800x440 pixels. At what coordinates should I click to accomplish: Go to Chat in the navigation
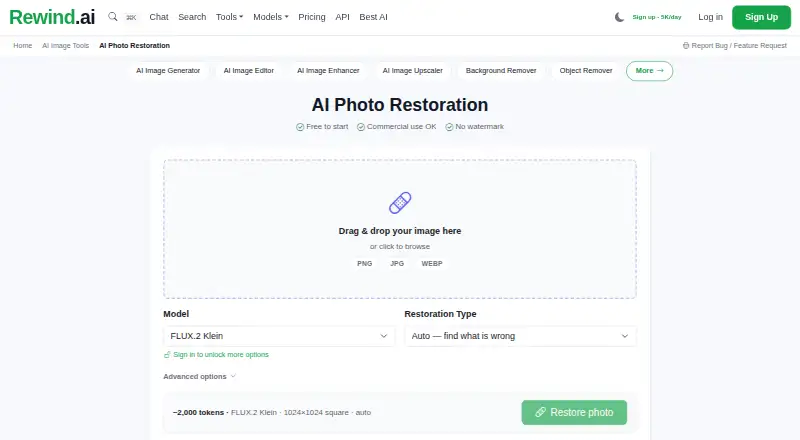(159, 17)
